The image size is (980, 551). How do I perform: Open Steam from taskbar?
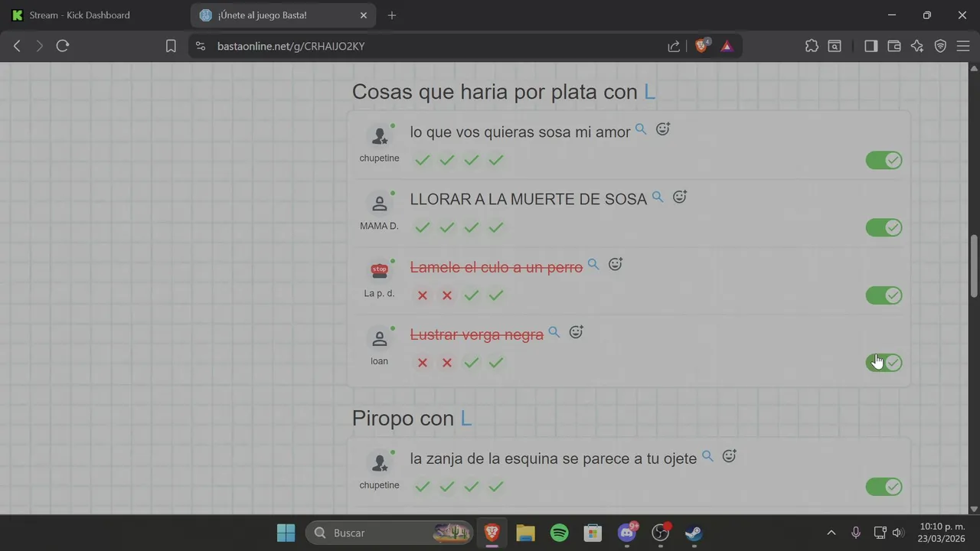coord(694,533)
